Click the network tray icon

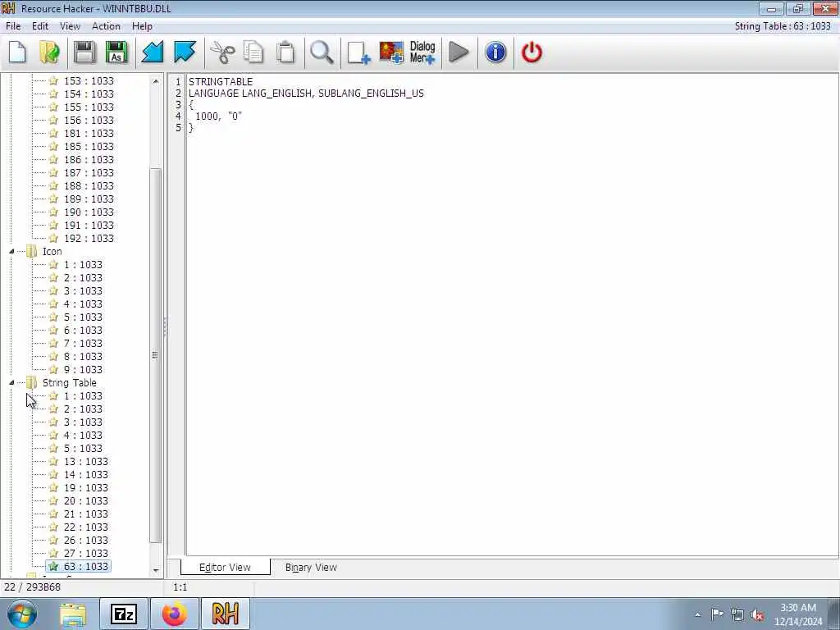[x=737, y=615]
